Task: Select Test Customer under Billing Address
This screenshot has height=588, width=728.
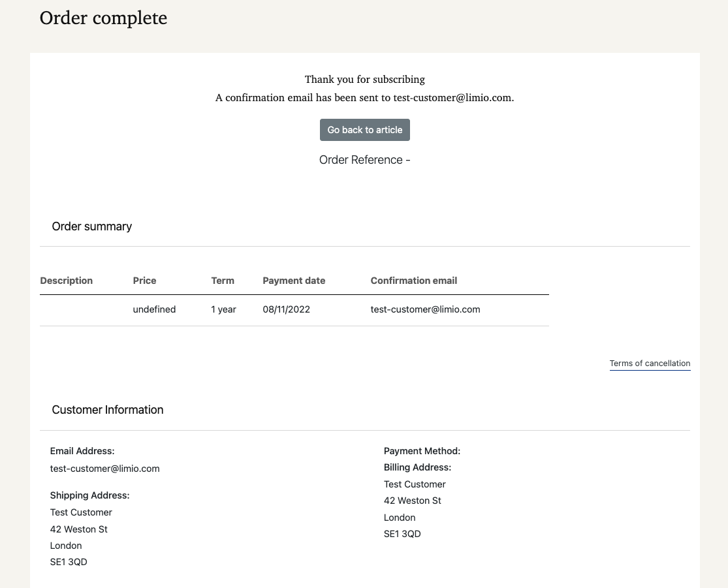Action: pos(415,484)
